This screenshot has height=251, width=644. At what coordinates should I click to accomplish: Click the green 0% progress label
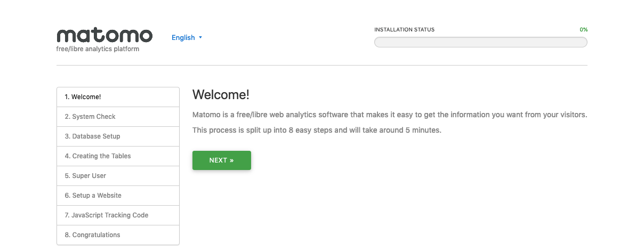(x=583, y=30)
